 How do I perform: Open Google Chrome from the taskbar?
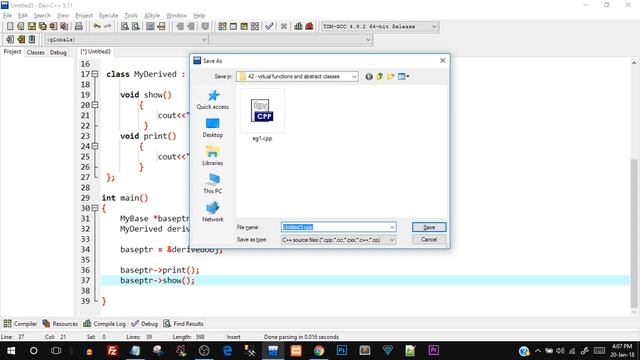[x=319, y=351]
